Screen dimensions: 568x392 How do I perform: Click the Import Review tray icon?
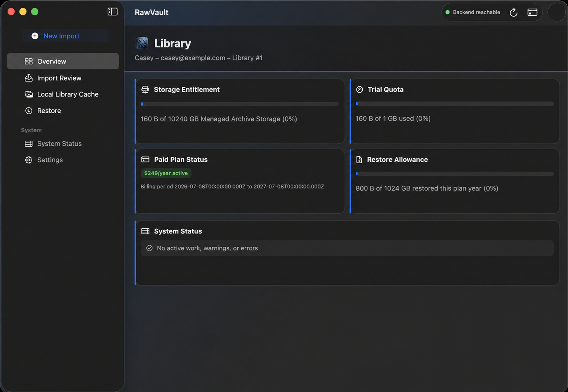point(29,78)
